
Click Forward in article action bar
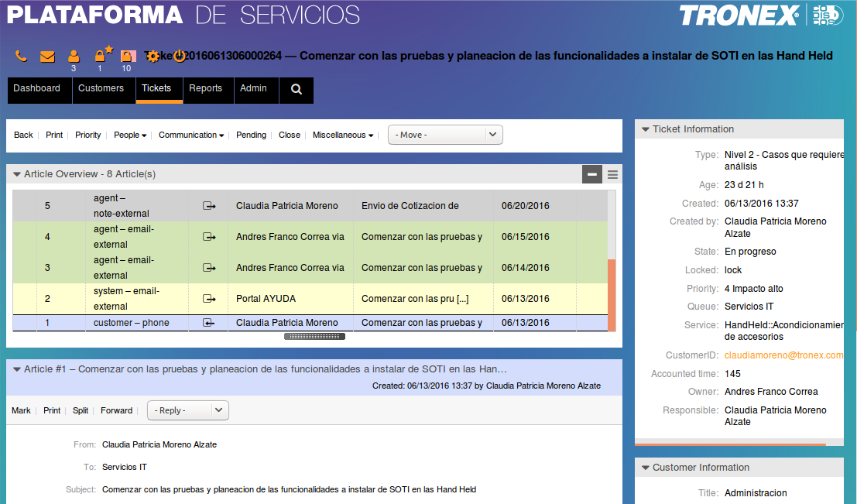pyautogui.click(x=116, y=410)
